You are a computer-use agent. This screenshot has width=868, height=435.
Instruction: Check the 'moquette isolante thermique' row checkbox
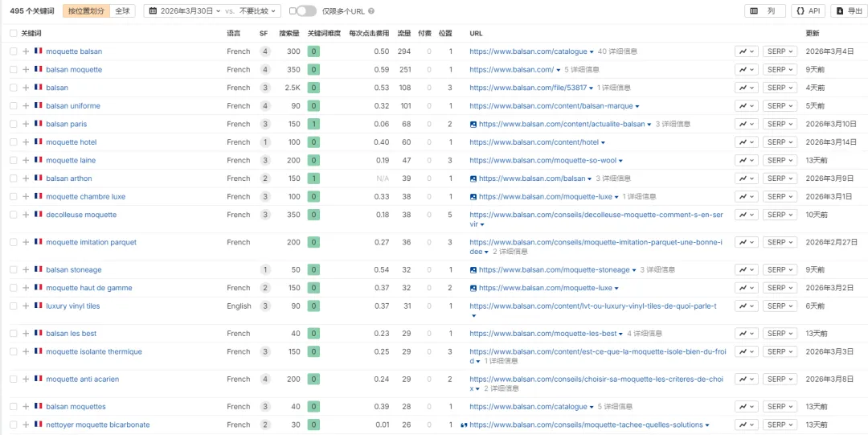14,352
